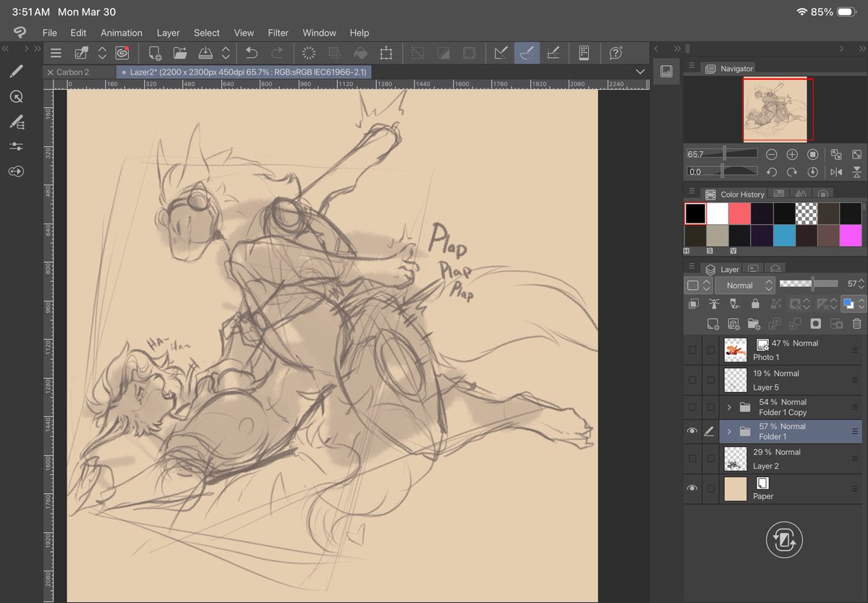Screen dimensions: 868x603
Task: Select the Layer 2 thumbnail
Action: (x=736, y=458)
